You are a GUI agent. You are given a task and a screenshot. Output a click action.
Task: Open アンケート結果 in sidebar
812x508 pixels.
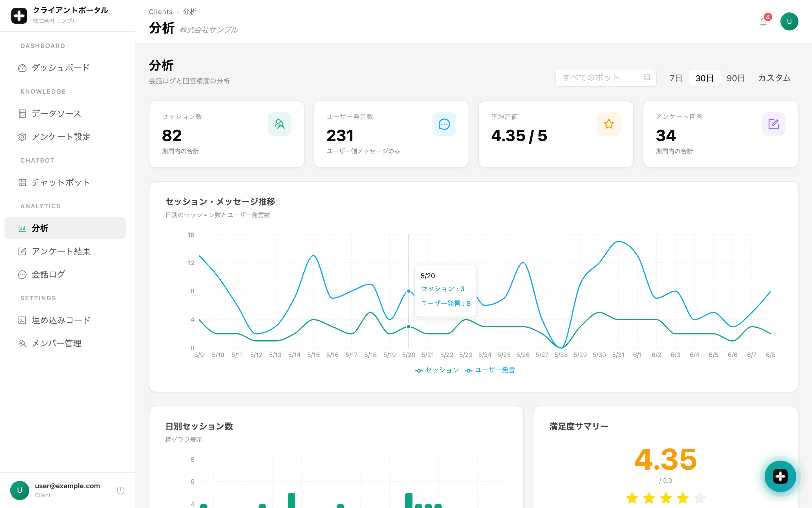65,251
